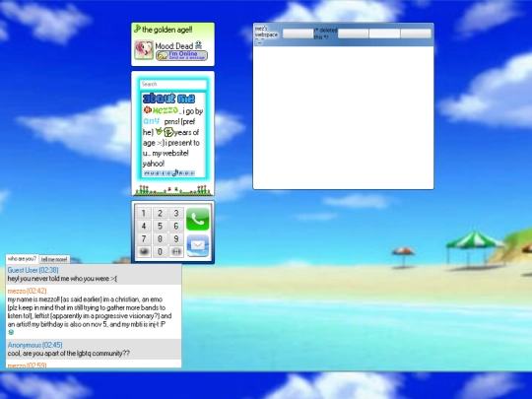The image size is (532, 399).
Task: Click the flower grass strip graphic
Action: pos(173,190)
